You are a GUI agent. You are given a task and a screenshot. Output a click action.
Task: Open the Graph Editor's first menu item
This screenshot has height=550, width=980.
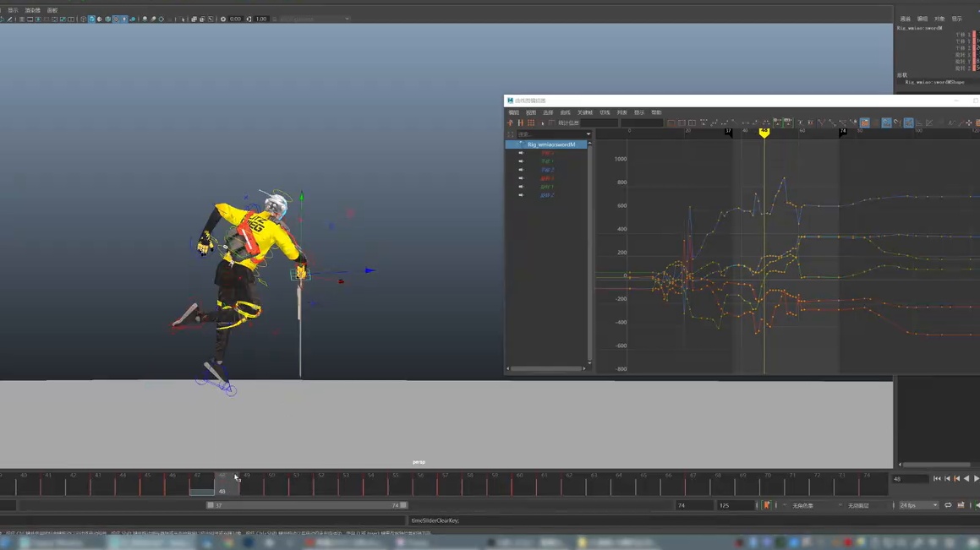click(x=514, y=112)
